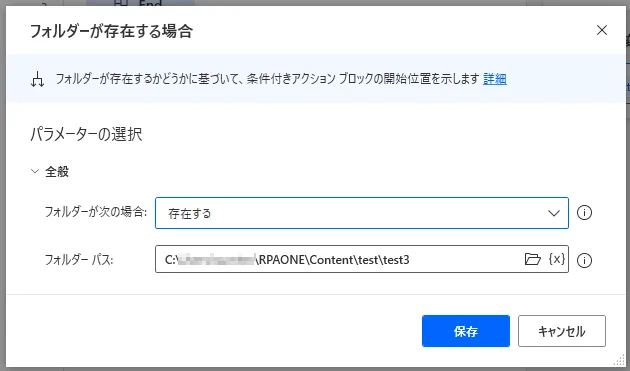Click the フォルダーが次の場合: label
The width and height of the screenshot is (630, 371).
(x=96, y=212)
